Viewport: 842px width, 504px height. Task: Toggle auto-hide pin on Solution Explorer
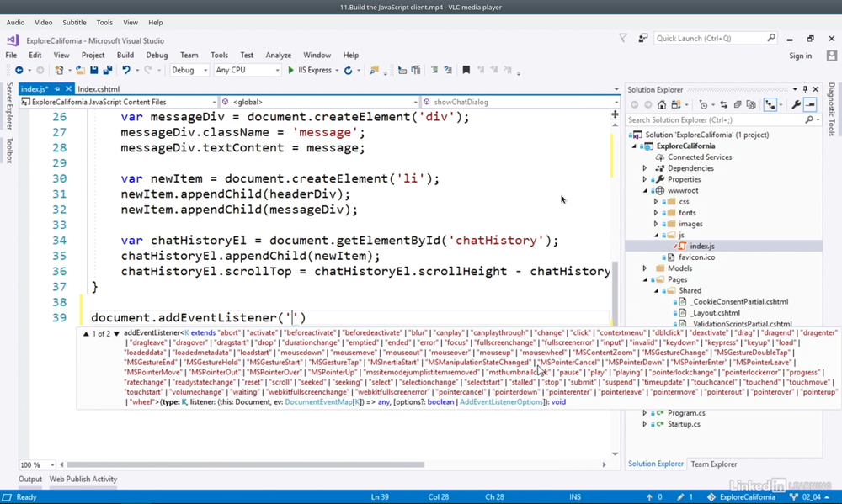click(x=805, y=89)
